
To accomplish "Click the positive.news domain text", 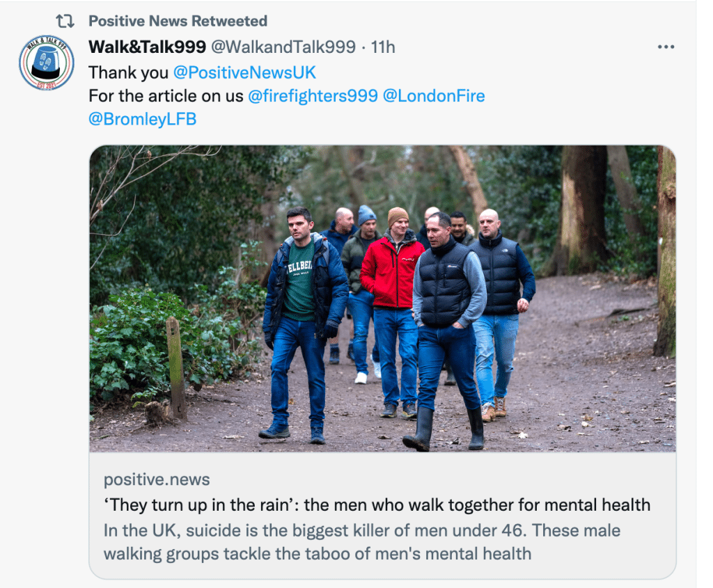I will [157, 479].
